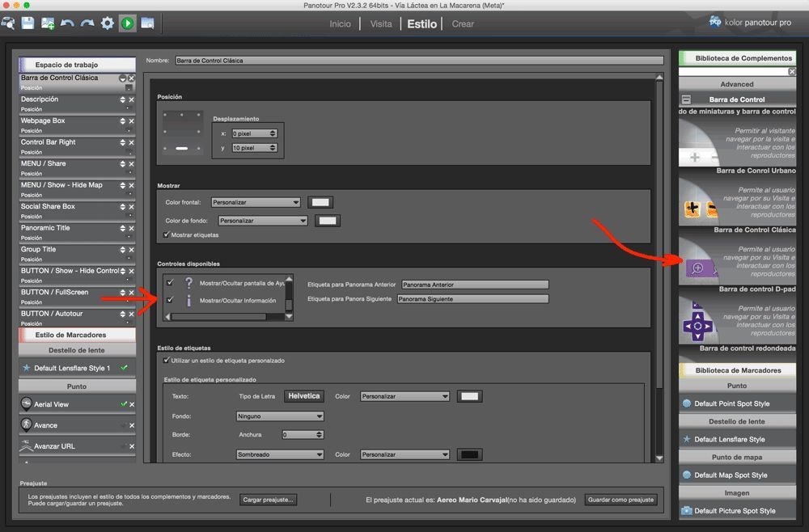809x532 pixels.
Task: Delete the Aerial View spot style
Action: tap(132, 405)
